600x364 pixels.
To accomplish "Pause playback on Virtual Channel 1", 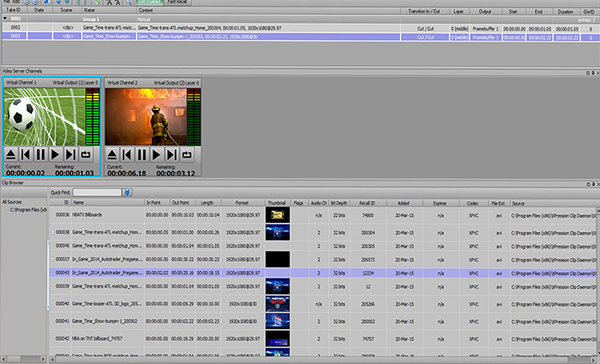I will click(40, 154).
